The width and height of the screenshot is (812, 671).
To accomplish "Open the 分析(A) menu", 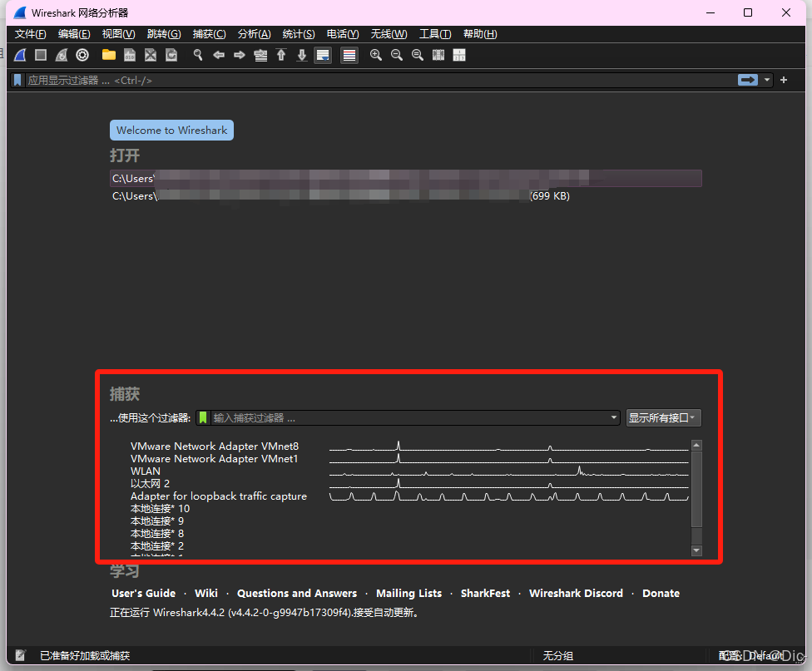I will click(254, 34).
